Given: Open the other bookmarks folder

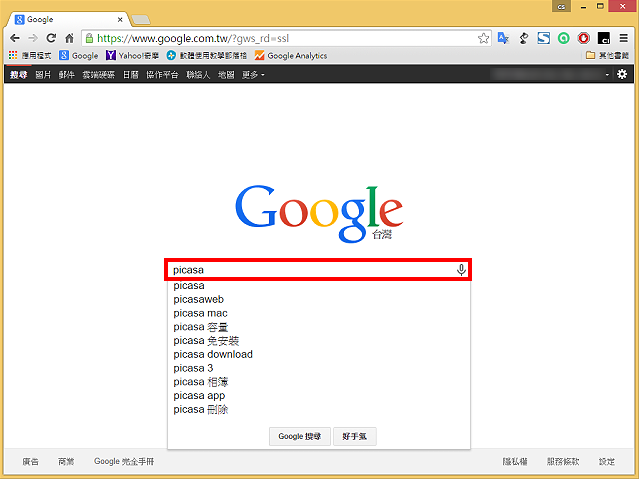Looking at the screenshot, I should coord(607,55).
